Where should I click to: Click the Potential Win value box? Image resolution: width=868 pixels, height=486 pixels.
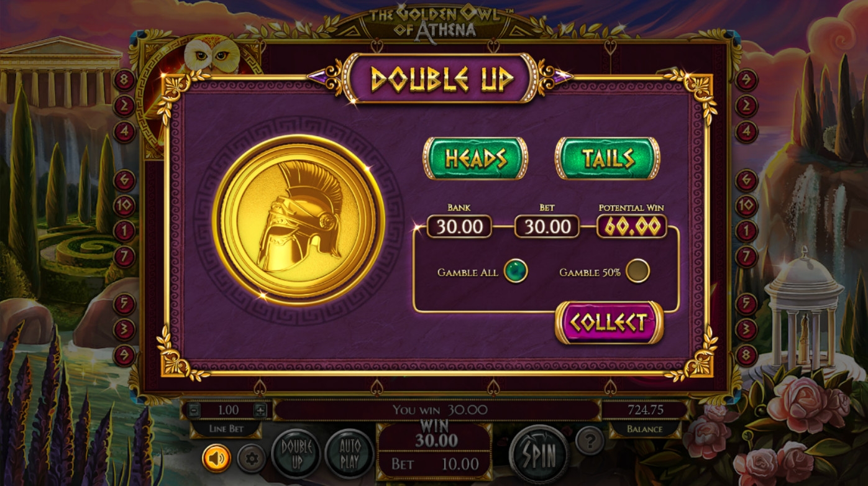click(x=631, y=227)
